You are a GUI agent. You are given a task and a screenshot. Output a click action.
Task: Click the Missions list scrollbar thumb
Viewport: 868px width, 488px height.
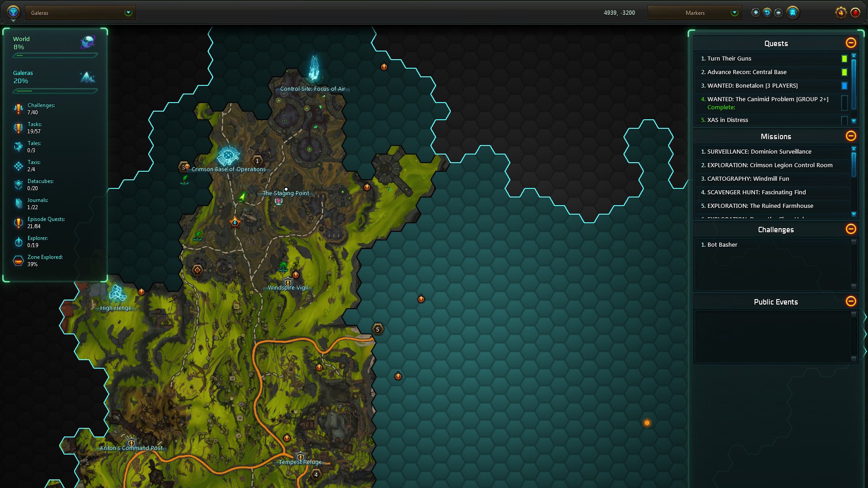click(x=854, y=164)
